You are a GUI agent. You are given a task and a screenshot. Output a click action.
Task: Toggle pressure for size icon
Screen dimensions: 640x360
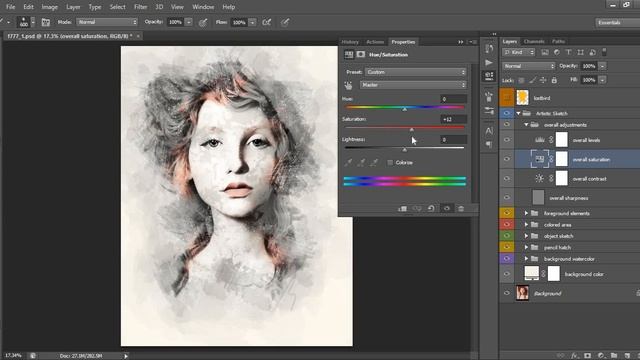tap(285, 22)
